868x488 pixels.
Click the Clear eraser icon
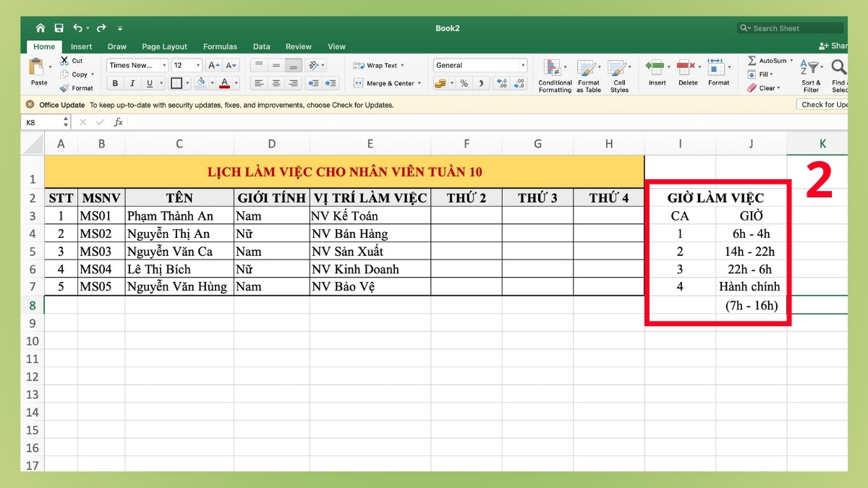click(752, 88)
